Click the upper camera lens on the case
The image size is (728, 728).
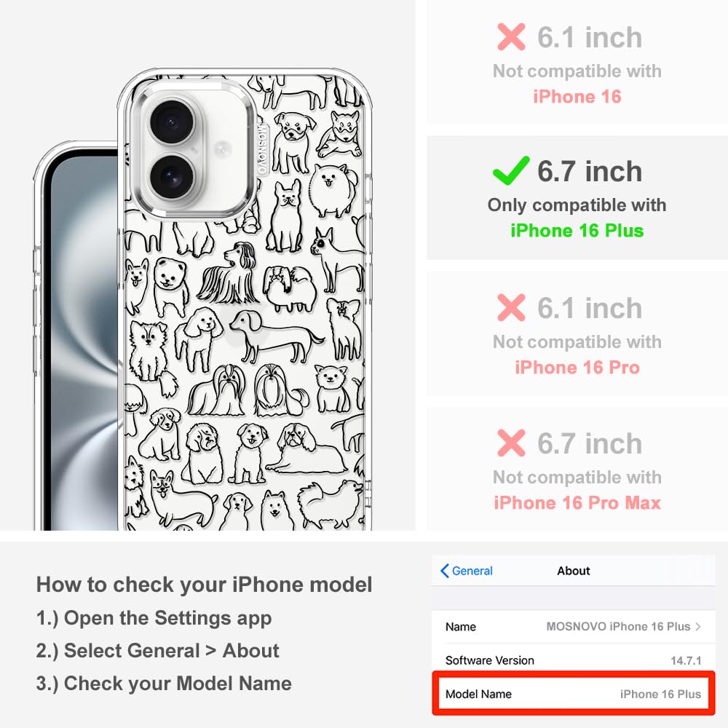[x=172, y=122]
